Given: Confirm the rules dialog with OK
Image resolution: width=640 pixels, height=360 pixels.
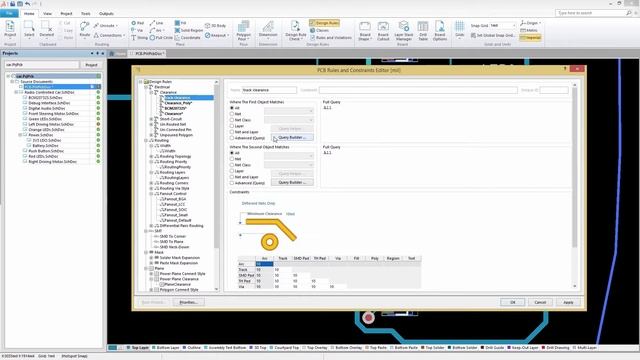Looking at the screenshot, I should click(x=513, y=302).
